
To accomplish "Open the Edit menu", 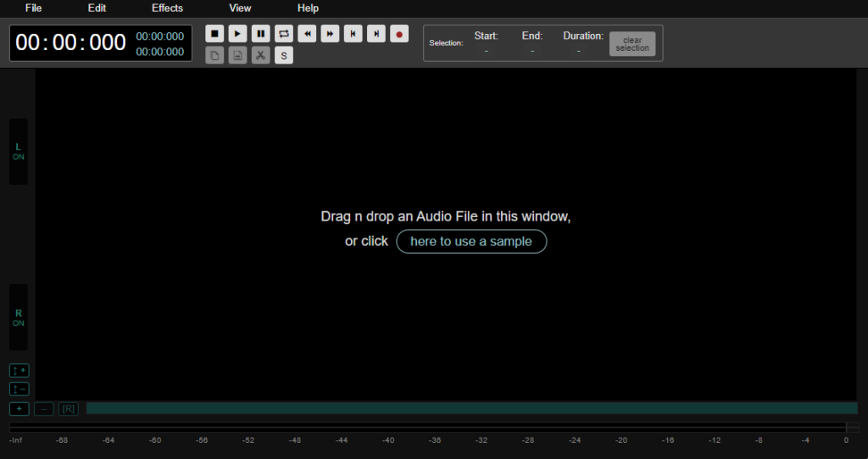I will 97,8.
